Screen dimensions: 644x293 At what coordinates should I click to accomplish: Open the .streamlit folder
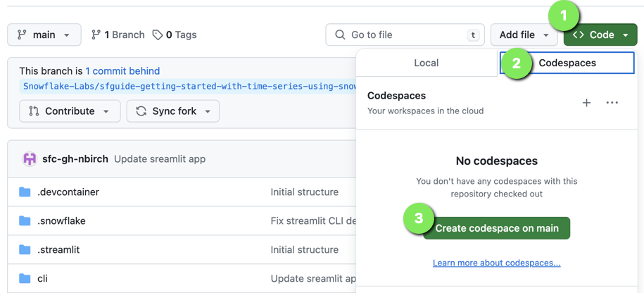coord(58,249)
